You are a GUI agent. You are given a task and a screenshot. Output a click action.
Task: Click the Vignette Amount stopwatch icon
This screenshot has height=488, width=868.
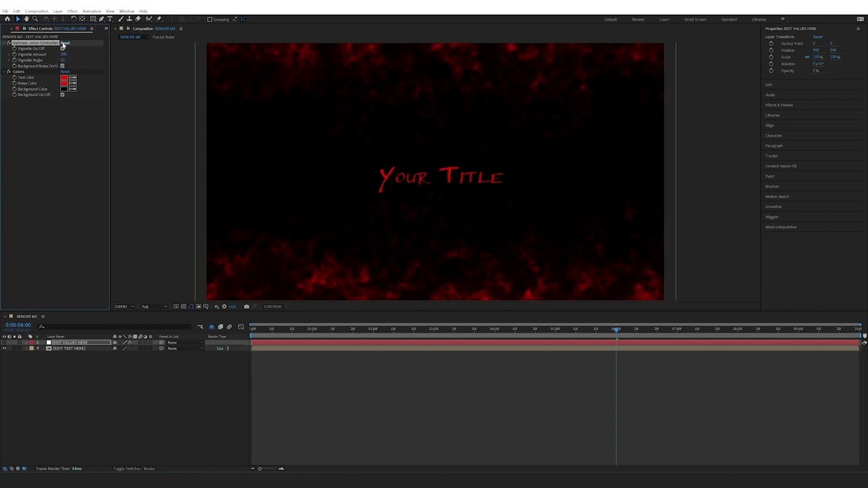tap(14, 54)
